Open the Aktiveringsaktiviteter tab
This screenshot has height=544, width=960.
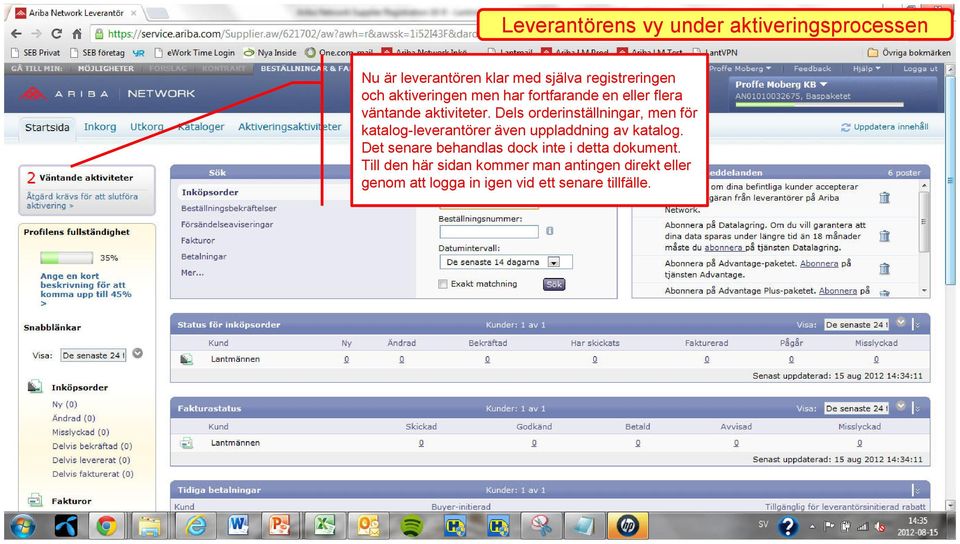(x=290, y=127)
